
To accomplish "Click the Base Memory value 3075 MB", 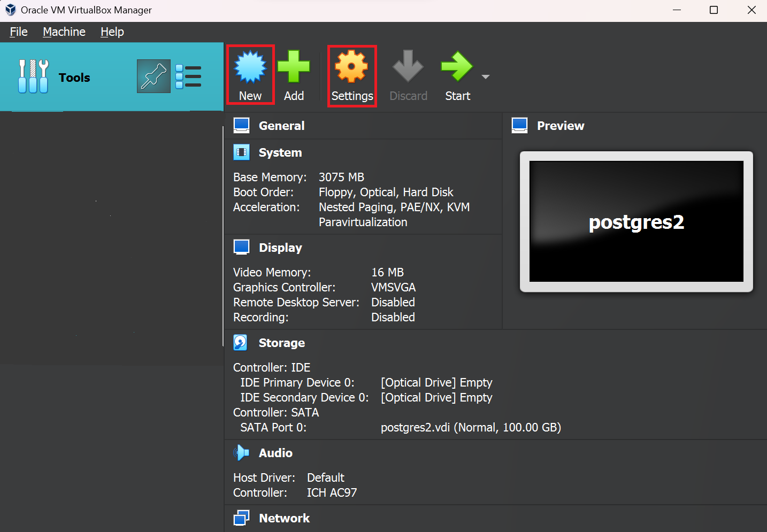I will pos(341,177).
